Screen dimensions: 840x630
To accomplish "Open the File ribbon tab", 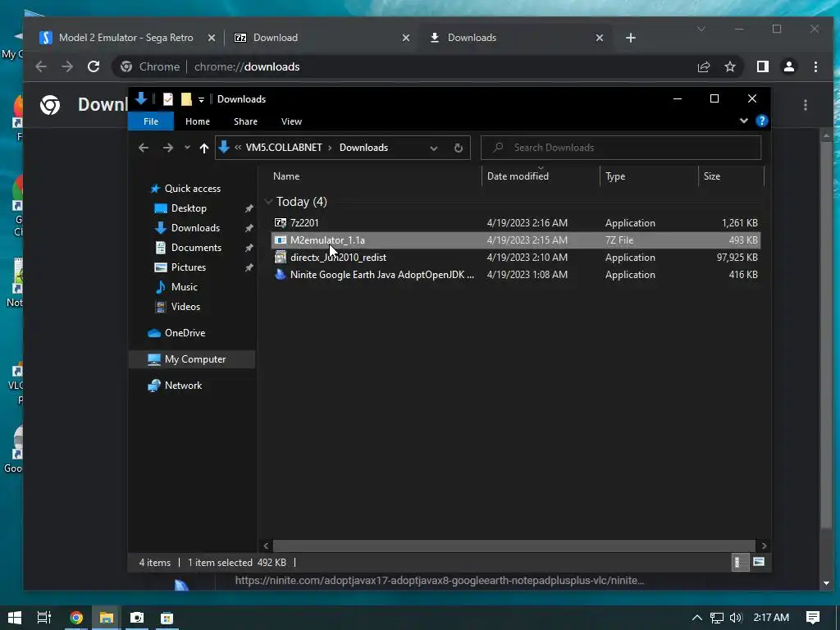I will [151, 121].
